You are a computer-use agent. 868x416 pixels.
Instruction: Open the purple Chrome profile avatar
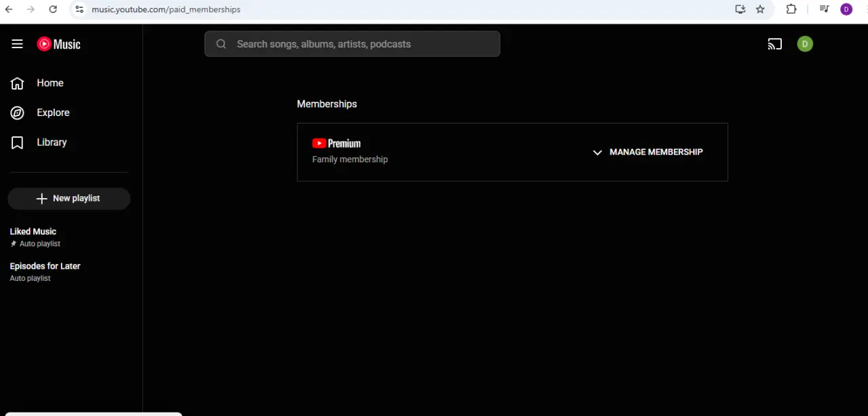(846, 10)
